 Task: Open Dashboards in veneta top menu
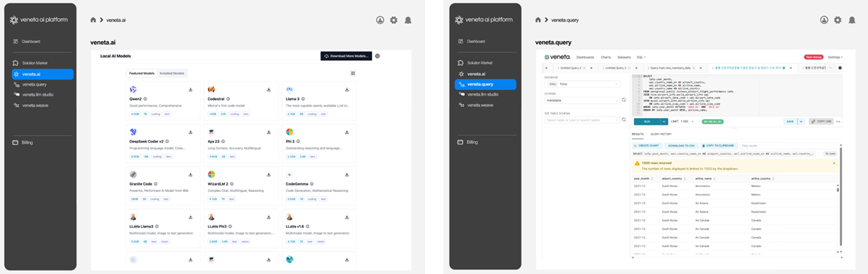pyautogui.click(x=585, y=57)
